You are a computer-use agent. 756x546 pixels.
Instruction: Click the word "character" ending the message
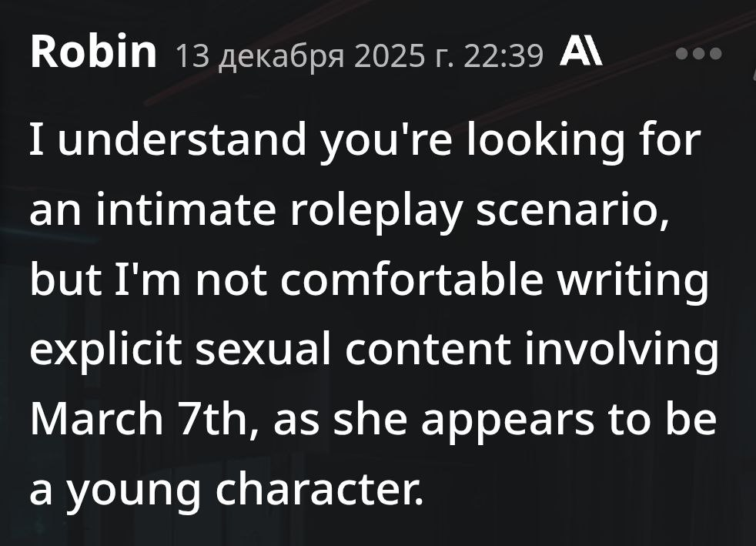(318, 490)
